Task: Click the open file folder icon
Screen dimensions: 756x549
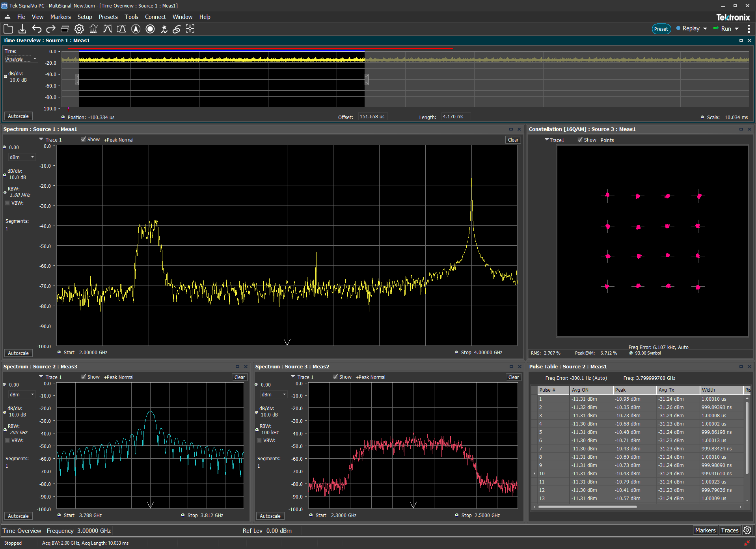Action: [8, 29]
